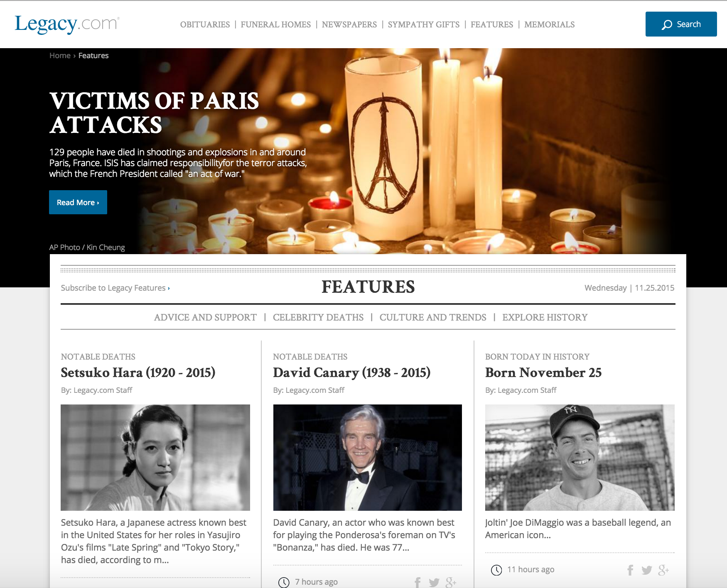Switch to Celebrity Deaths tab
Viewport: 727px width, 588px height.
(318, 317)
